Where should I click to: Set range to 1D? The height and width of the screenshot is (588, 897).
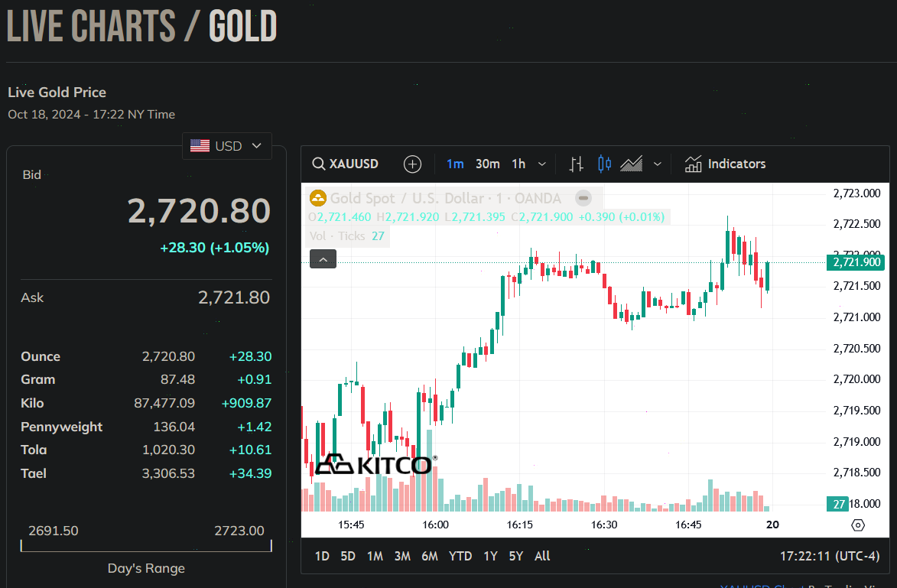(x=322, y=556)
